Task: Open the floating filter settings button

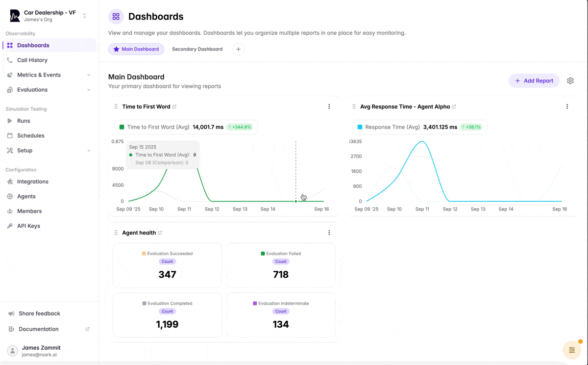Action: 572,350
